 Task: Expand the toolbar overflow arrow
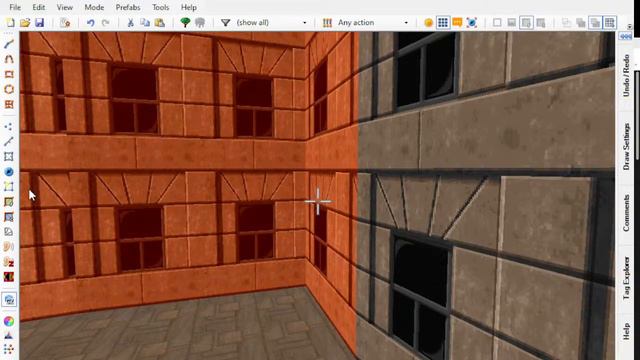[x=630, y=27]
